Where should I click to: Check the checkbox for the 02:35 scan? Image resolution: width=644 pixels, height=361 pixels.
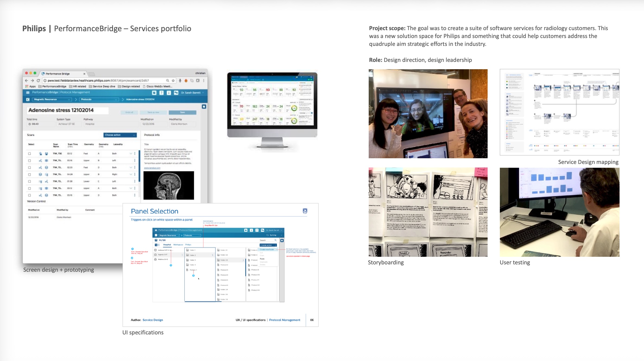[30, 167]
